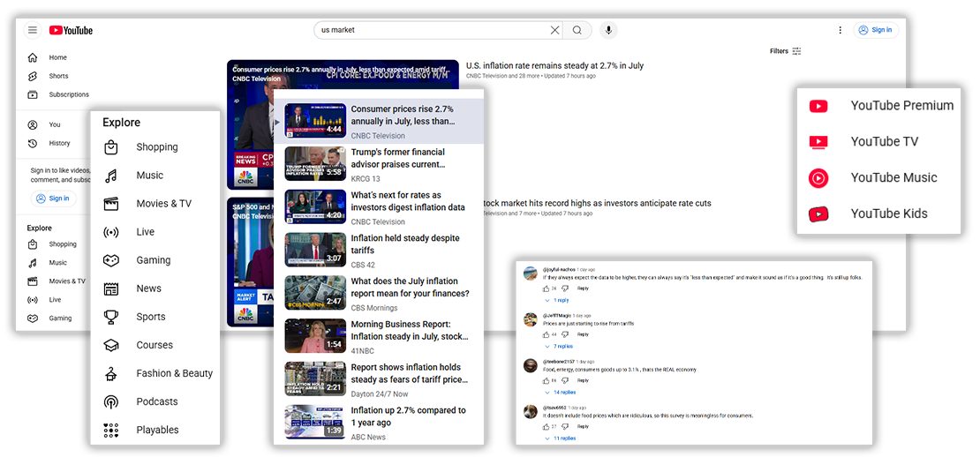Like the @joyful-nachos comment
This screenshot has width=980, height=457.
tap(547, 288)
